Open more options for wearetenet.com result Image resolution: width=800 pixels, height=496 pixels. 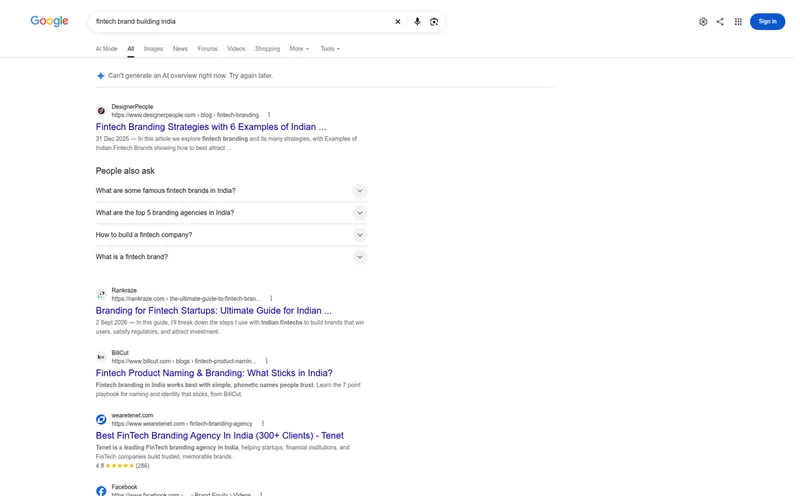(x=263, y=424)
